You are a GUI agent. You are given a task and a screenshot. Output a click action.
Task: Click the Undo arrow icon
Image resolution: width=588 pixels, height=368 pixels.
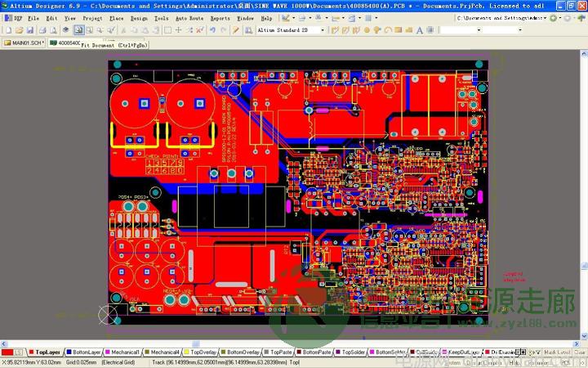212,30
